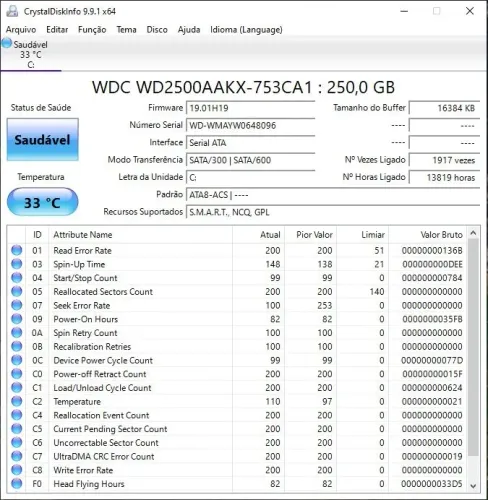Click the Saudável health status button

(x=43, y=140)
